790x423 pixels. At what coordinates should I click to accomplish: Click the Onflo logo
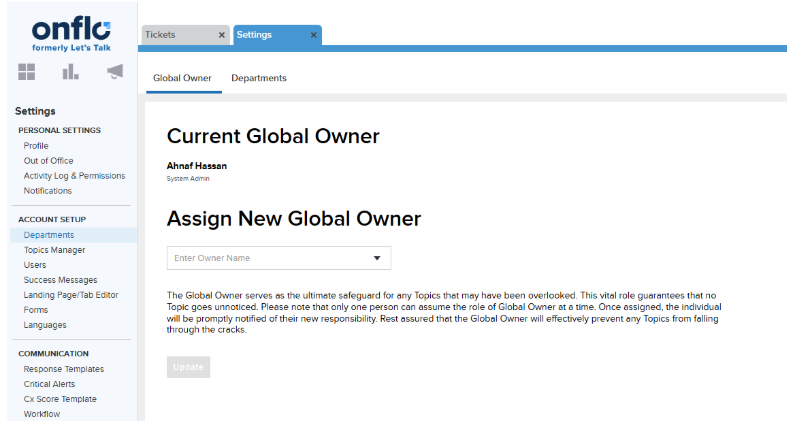70,33
